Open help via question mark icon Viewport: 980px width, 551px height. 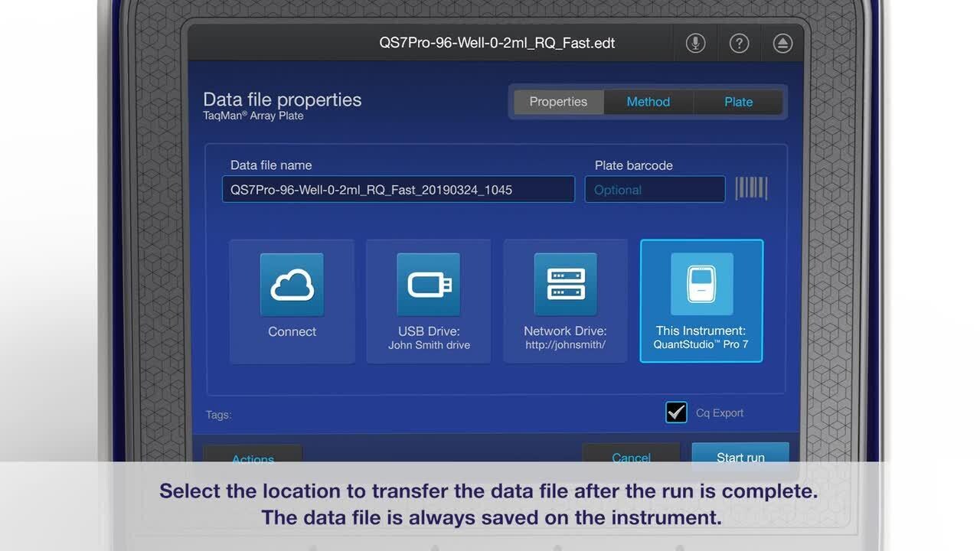[x=739, y=44]
